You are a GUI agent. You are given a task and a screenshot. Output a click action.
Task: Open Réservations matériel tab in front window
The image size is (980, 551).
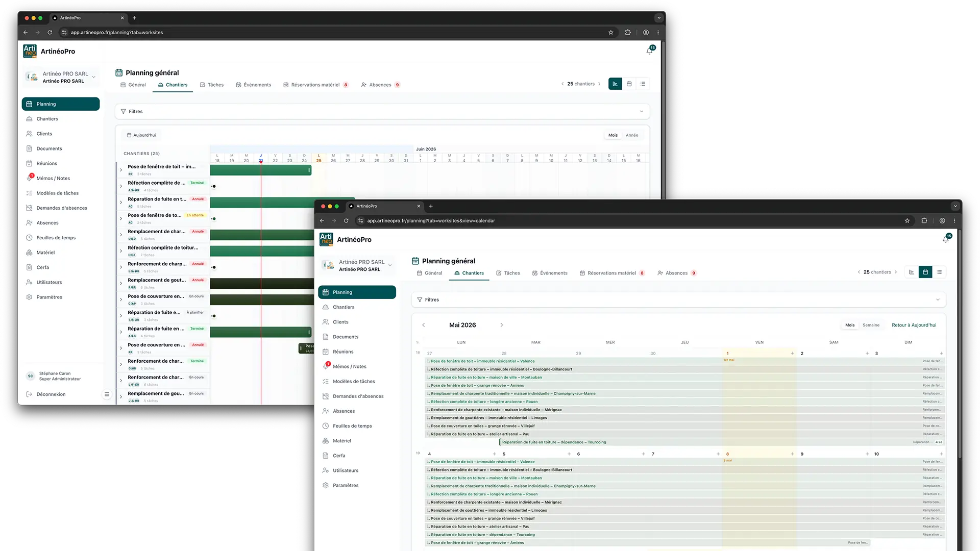pyautogui.click(x=612, y=273)
